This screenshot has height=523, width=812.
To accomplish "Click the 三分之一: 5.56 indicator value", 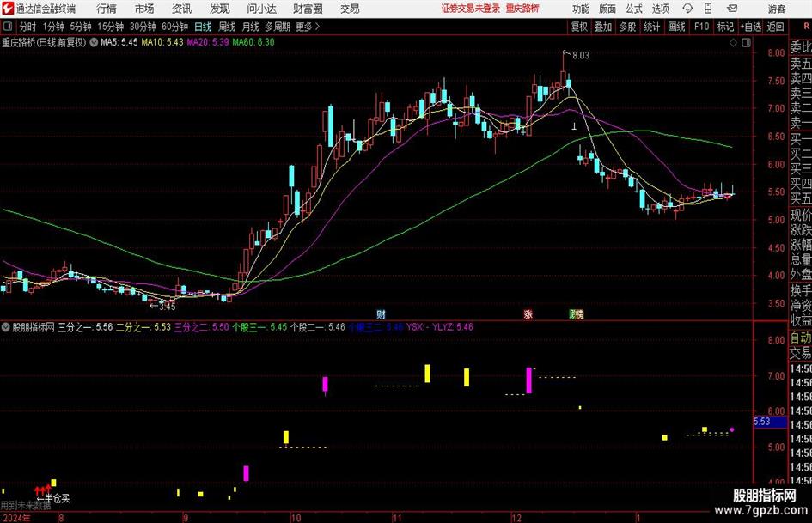I will (x=85, y=327).
